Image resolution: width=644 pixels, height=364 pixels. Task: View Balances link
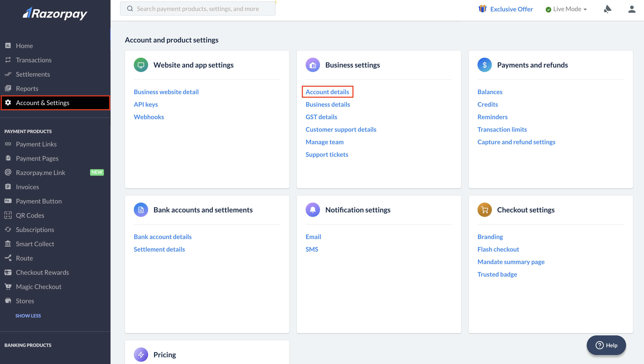(x=490, y=92)
